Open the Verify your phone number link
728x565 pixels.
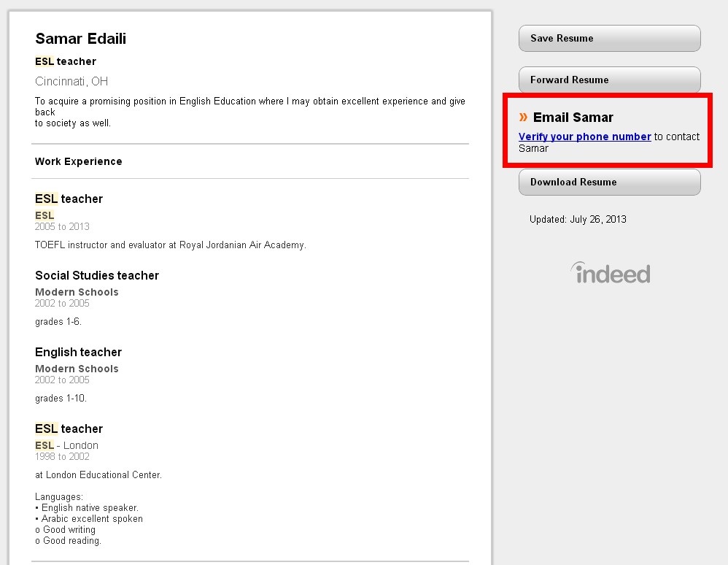[584, 137]
